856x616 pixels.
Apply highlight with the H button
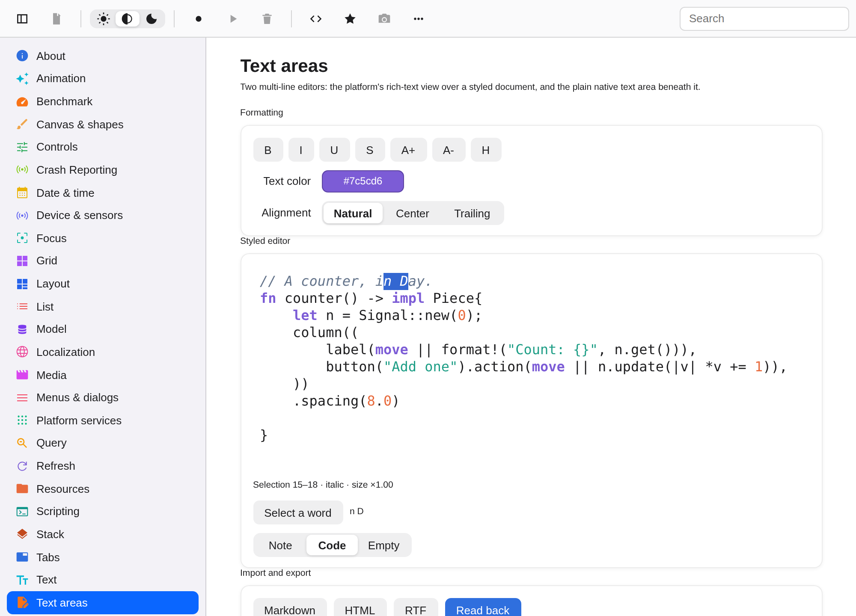coord(486,150)
